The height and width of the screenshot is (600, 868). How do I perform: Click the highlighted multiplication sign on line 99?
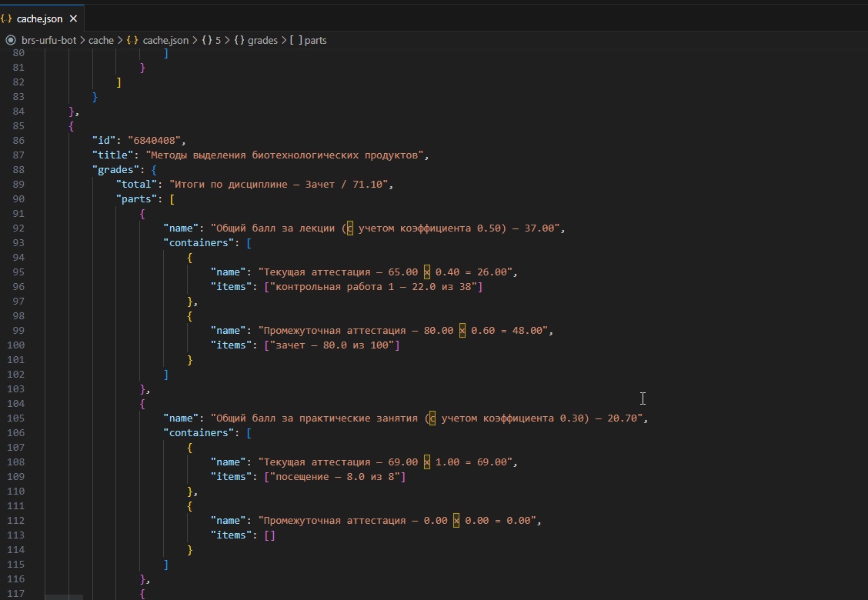click(x=462, y=331)
